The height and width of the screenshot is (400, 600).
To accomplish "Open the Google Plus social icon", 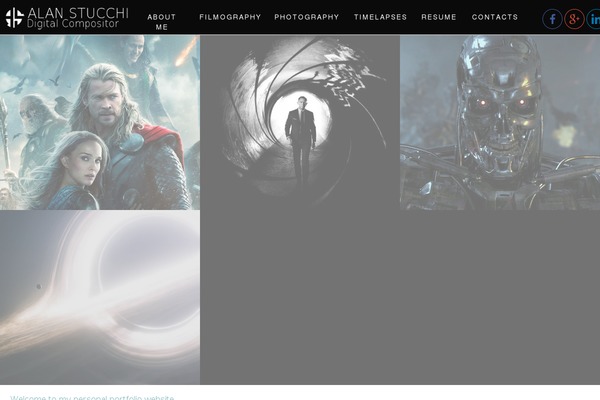I will tap(574, 19).
